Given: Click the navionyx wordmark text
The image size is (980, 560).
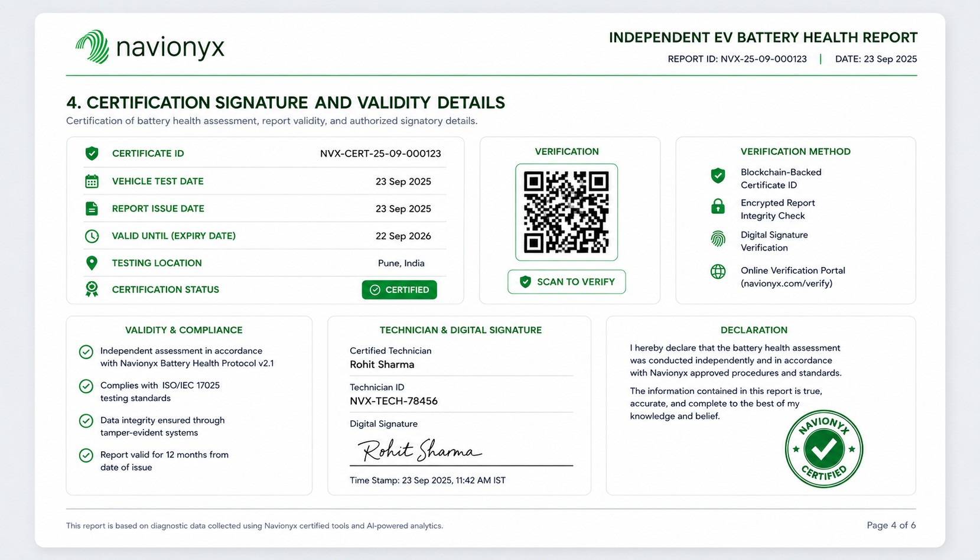Looking at the screenshot, I should click(x=171, y=47).
